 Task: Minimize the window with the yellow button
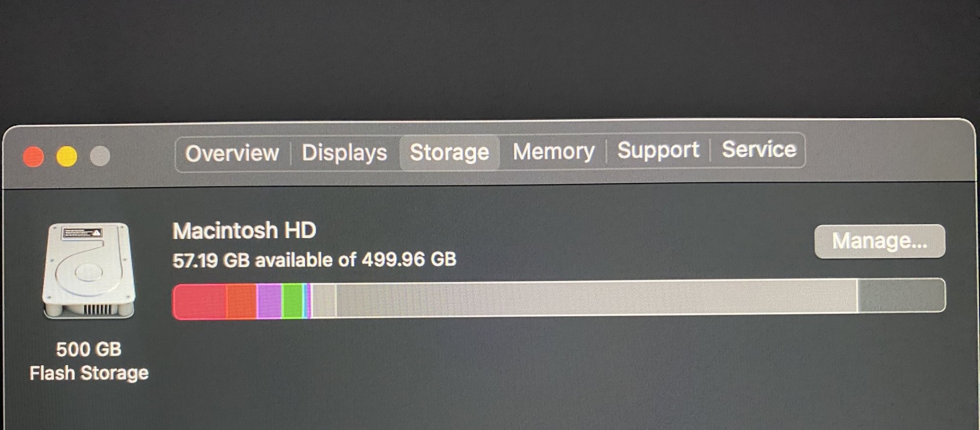[67, 156]
